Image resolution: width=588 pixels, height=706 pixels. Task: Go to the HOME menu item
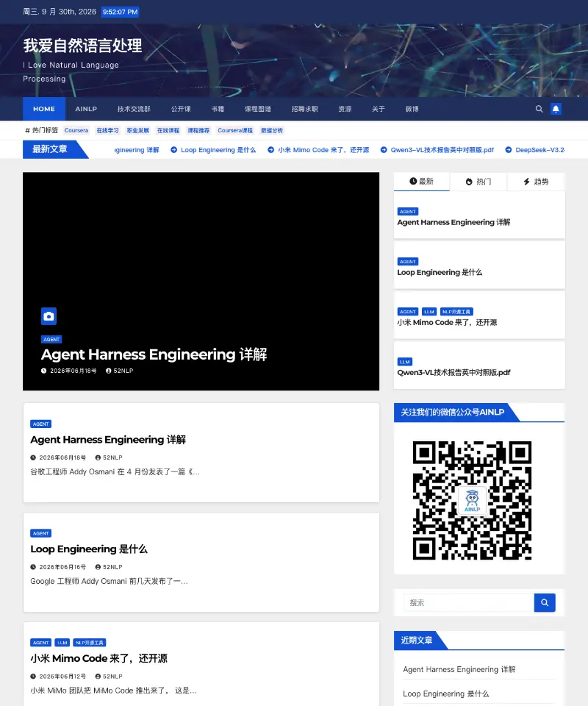(x=44, y=109)
